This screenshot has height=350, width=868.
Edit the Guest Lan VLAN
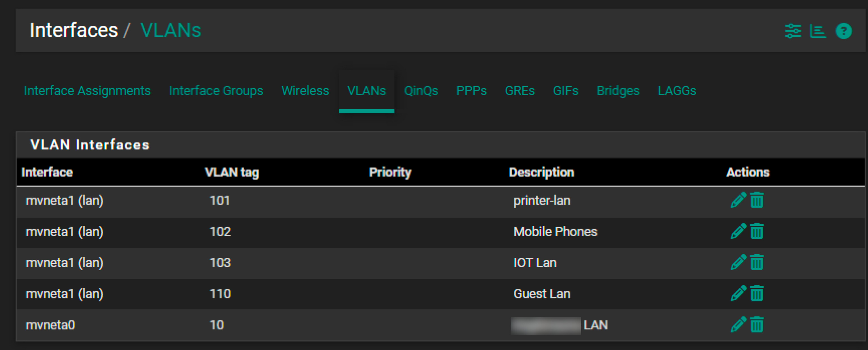coord(738,293)
